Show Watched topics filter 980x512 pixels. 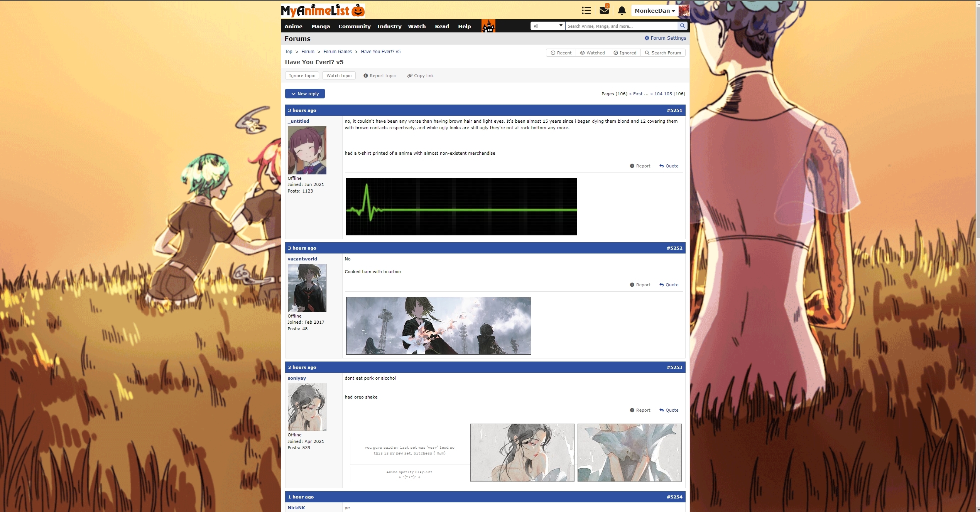(x=592, y=53)
